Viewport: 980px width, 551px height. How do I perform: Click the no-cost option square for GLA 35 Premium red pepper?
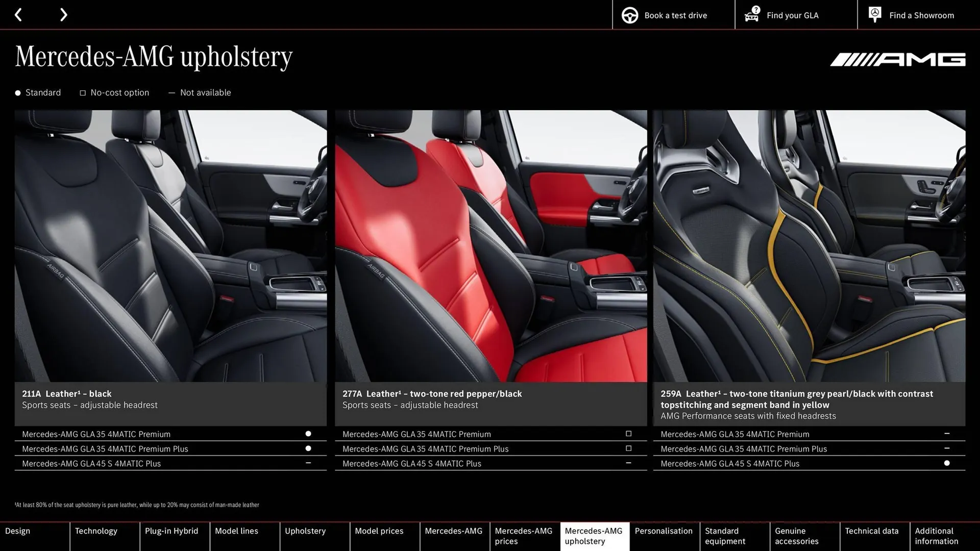(x=628, y=433)
